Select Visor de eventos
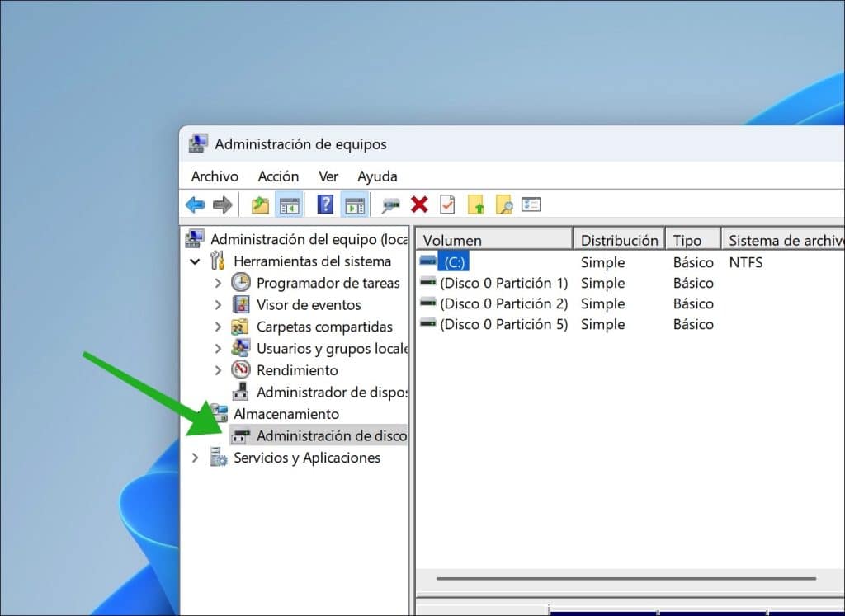This screenshot has width=845, height=616. click(x=309, y=305)
